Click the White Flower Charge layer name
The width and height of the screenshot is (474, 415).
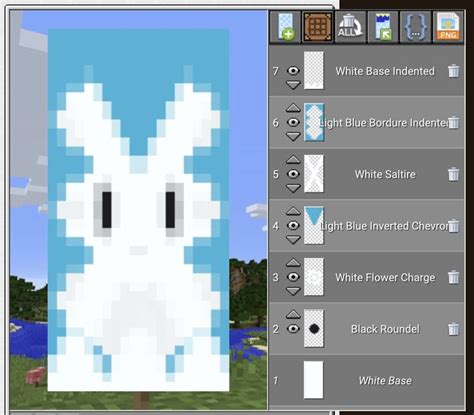coord(385,277)
